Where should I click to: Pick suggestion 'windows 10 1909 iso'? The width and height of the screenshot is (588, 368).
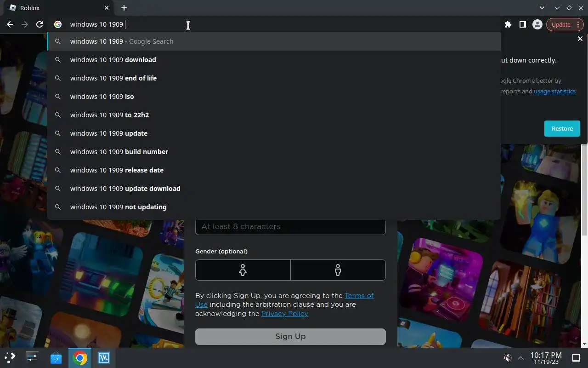(274, 97)
